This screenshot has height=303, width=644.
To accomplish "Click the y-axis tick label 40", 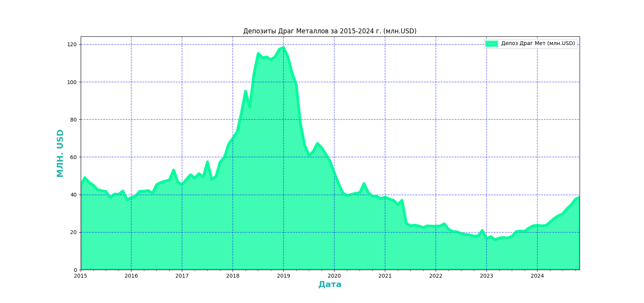I will coord(73,195).
